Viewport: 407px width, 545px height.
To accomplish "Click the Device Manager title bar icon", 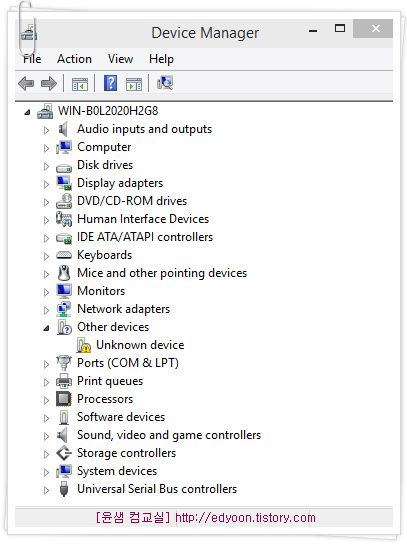I will pos(29,33).
